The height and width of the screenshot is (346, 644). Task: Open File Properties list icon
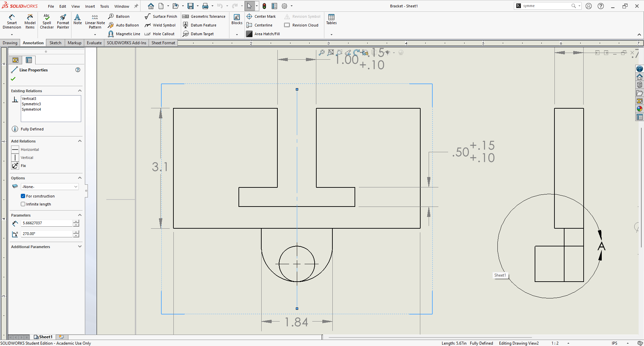(x=274, y=6)
